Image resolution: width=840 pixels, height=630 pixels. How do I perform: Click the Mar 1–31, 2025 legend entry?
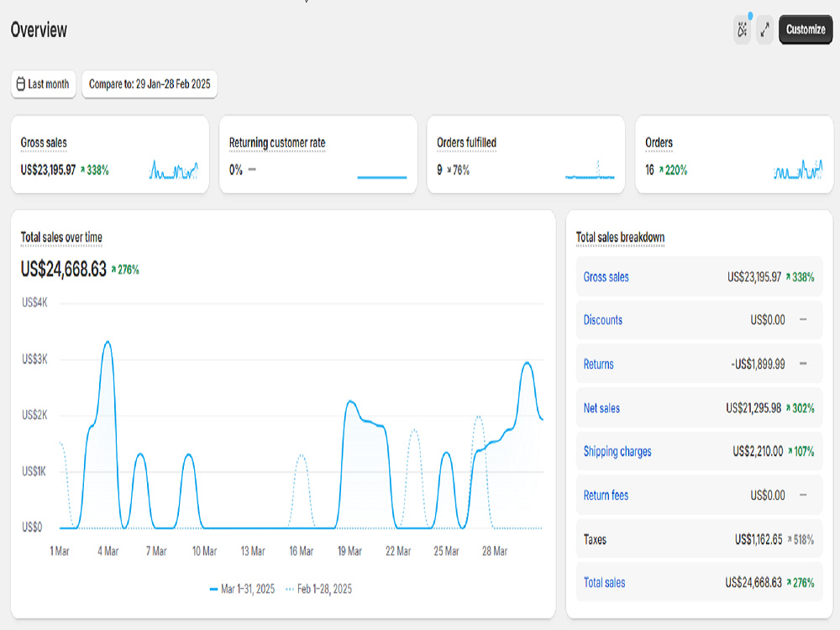click(x=242, y=590)
